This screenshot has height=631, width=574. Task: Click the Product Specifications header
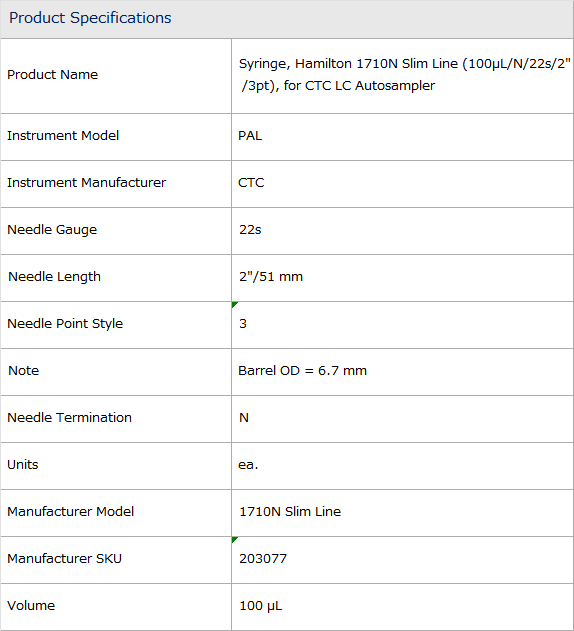click(90, 18)
